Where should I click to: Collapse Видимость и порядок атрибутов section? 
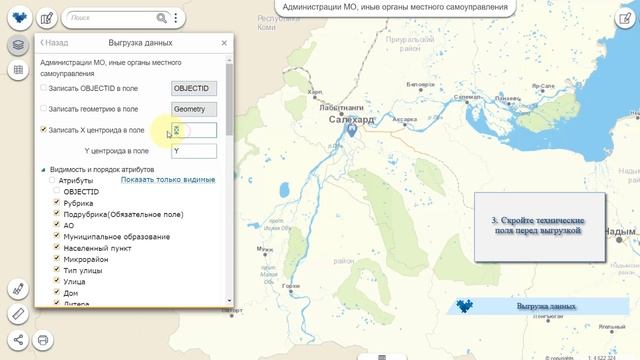click(x=43, y=170)
